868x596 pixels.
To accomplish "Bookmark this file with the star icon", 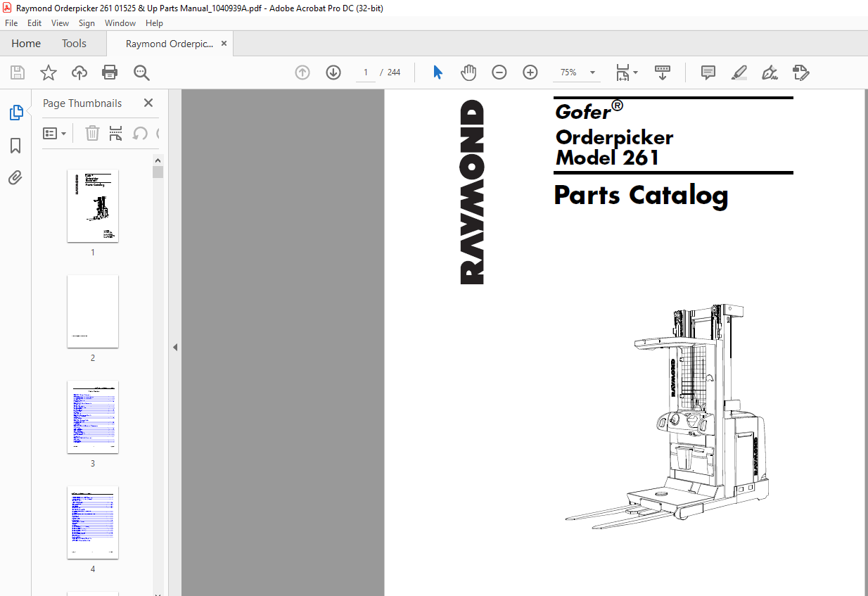I will pyautogui.click(x=49, y=72).
